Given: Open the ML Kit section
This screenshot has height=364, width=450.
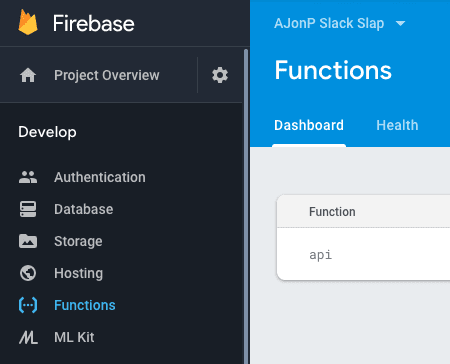Looking at the screenshot, I should 74,337.
